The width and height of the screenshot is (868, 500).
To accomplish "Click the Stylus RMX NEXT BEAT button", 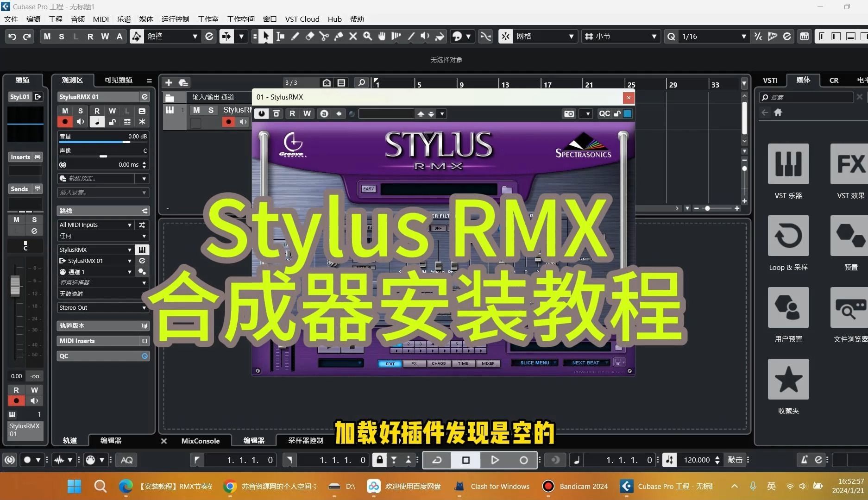I will [585, 362].
